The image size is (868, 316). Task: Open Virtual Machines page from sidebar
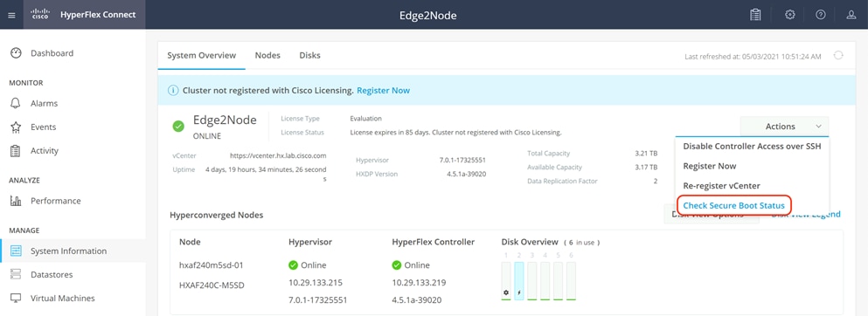(x=63, y=299)
